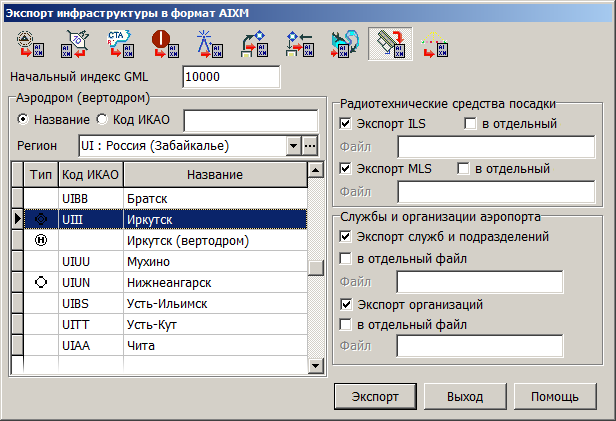This screenshot has height=421, width=616.
Task: Click the ellipsis button next to Регион
Action: tap(310, 146)
